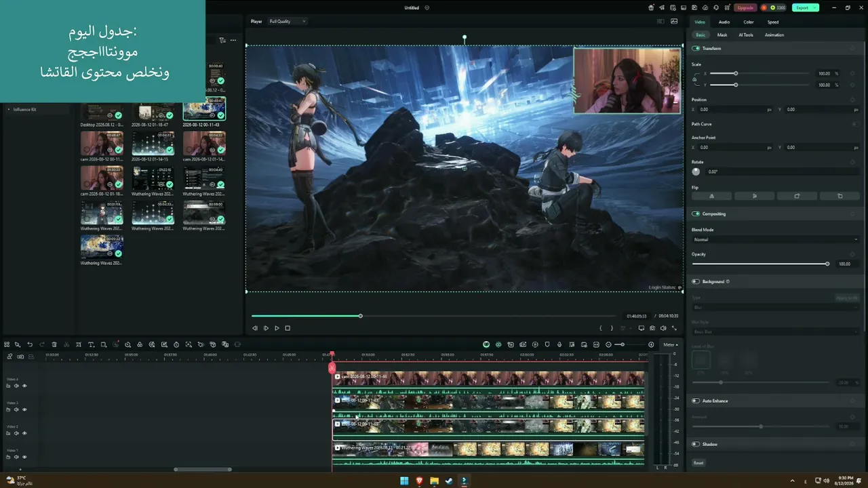This screenshot has height=488, width=868.
Task: Switch to the Speed tab
Action: click(x=773, y=22)
